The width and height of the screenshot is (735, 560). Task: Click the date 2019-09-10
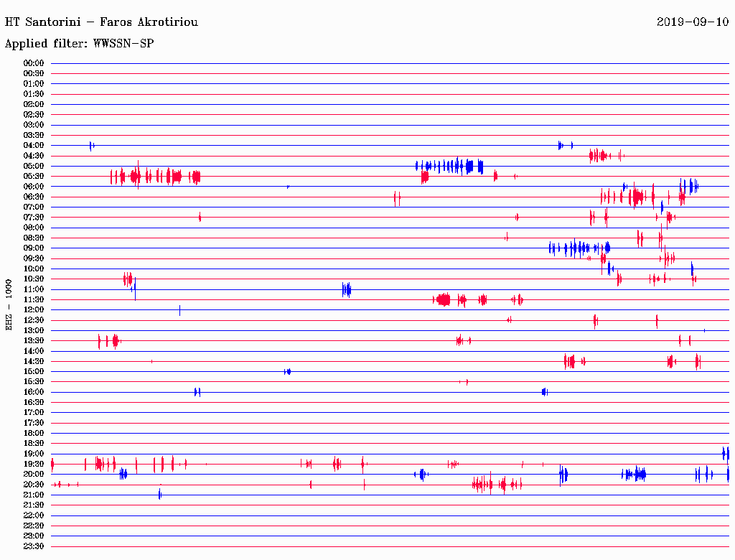pos(693,22)
